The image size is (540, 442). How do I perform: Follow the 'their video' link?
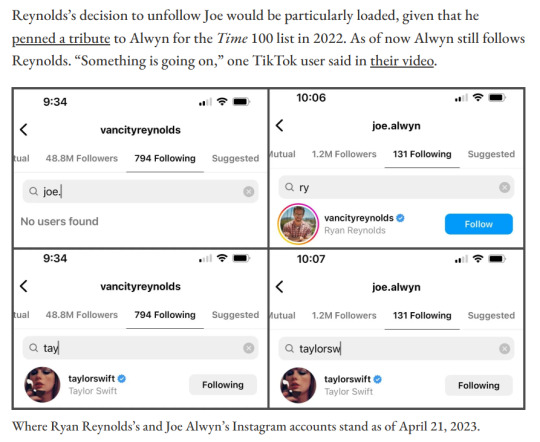click(x=402, y=61)
